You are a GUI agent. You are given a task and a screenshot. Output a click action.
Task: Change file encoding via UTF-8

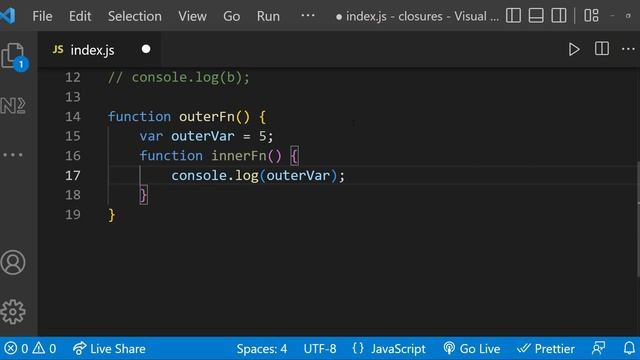coord(320,349)
